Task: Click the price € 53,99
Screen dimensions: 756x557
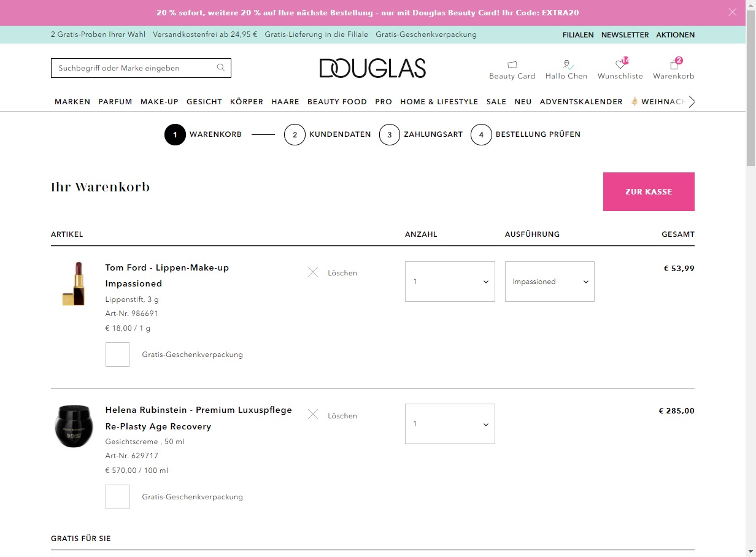Action: pyautogui.click(x=679, y=268)
